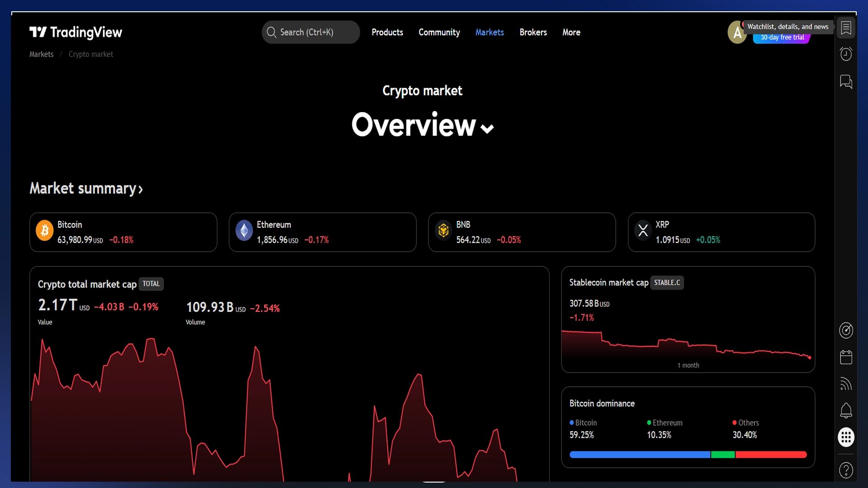This screenshot has height=488, width=868.
Task: Click the XRP coin icon
Action: tap(643, 231)
